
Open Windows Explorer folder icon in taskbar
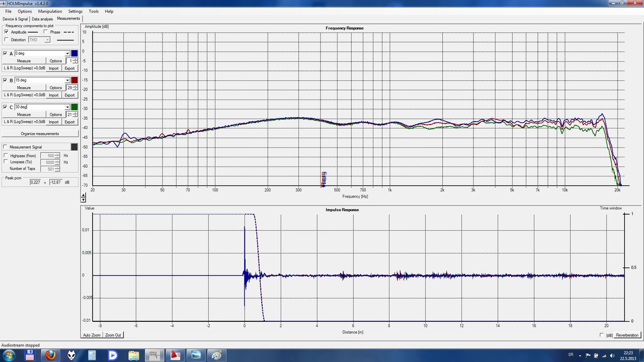point(134,355)
